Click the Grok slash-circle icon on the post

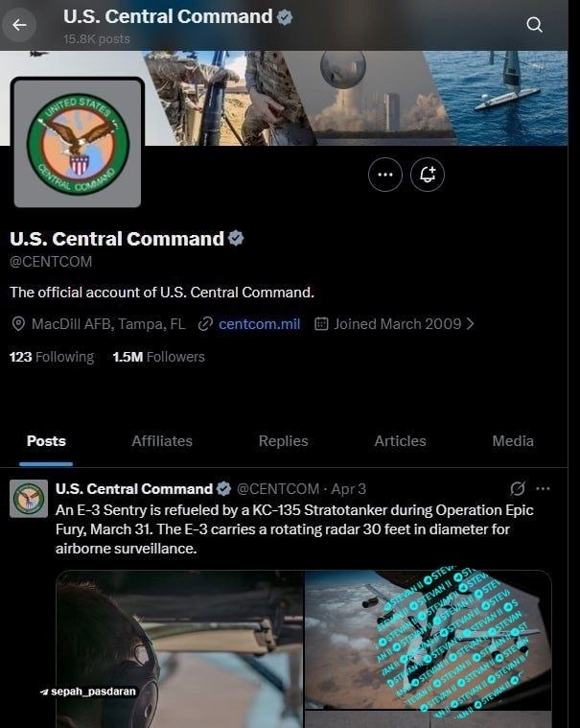click(518, 488)
